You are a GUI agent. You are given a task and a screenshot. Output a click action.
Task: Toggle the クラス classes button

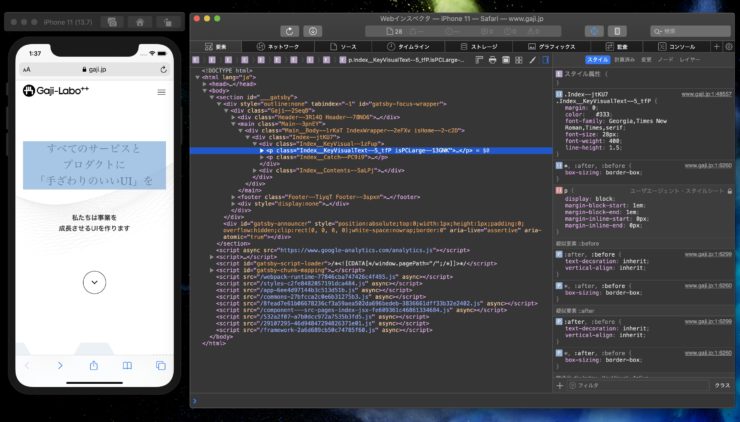coord(722,386)
